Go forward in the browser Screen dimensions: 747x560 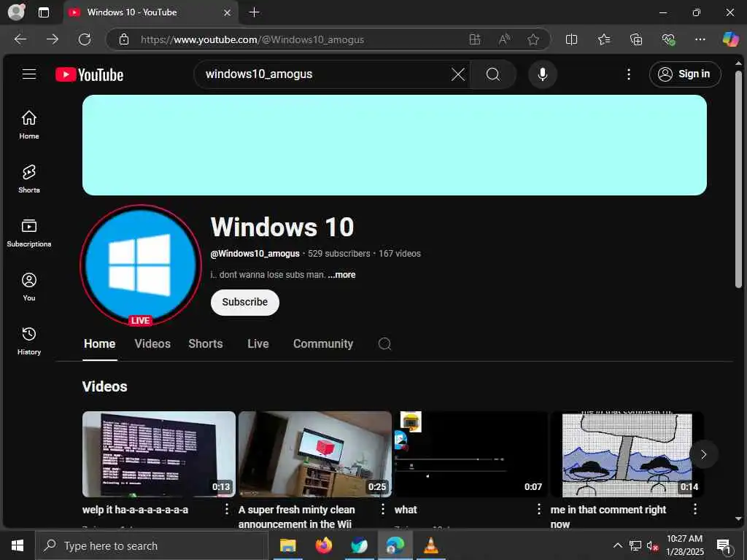click(x=53, y=39)
